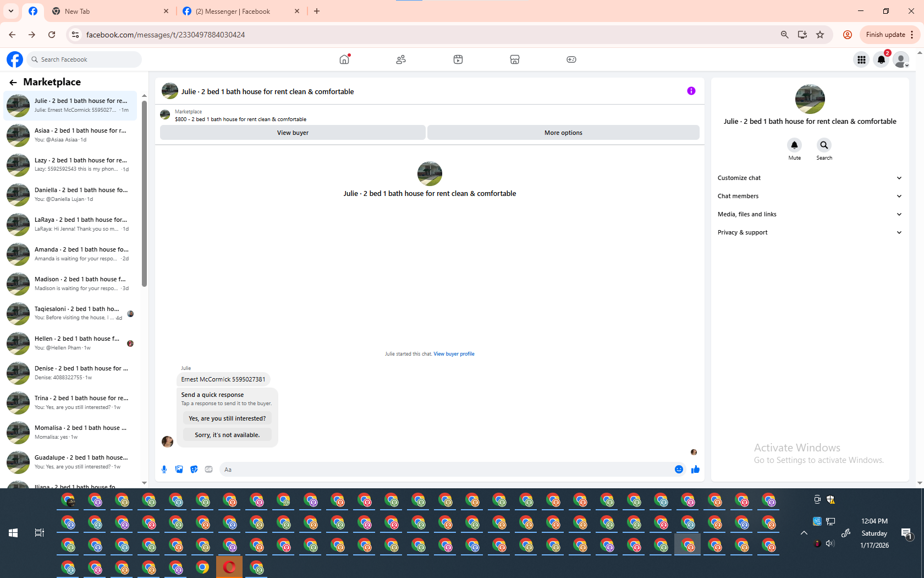Image resolution: width=924 pixels, height=578 pixels.
Task: Open browser tab search dropdown
Action: point(11,11)
